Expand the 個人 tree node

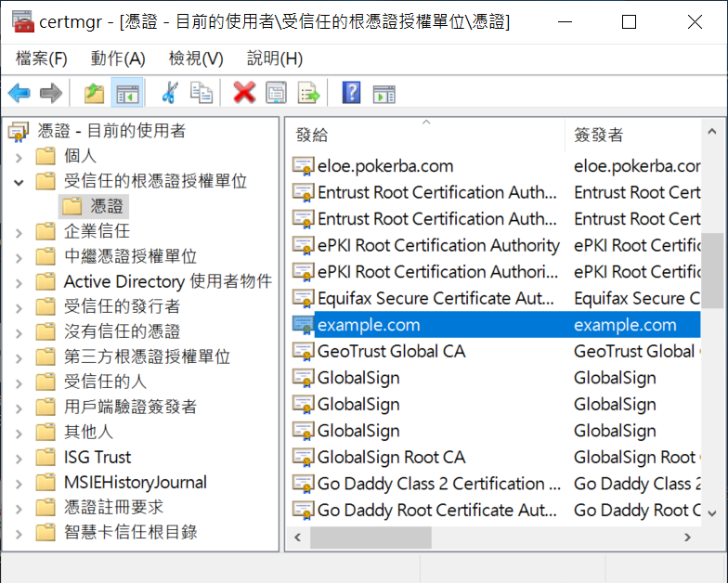(19, 158)
